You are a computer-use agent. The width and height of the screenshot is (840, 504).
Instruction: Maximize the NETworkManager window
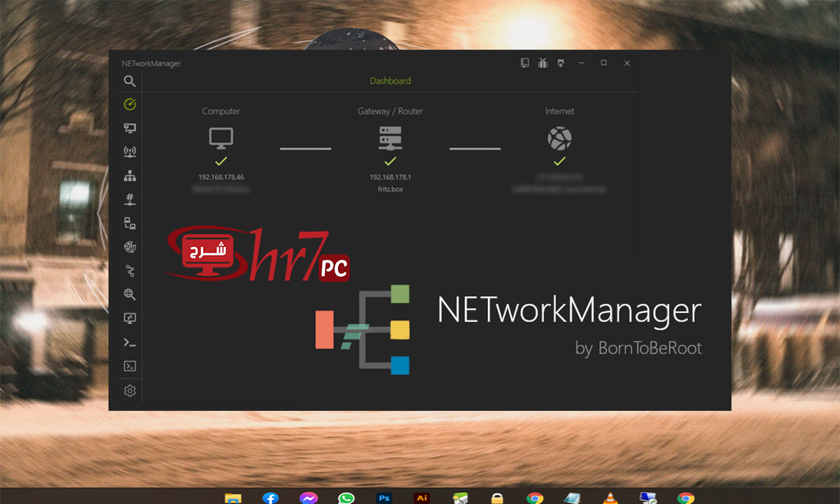(x=603, y=63)
